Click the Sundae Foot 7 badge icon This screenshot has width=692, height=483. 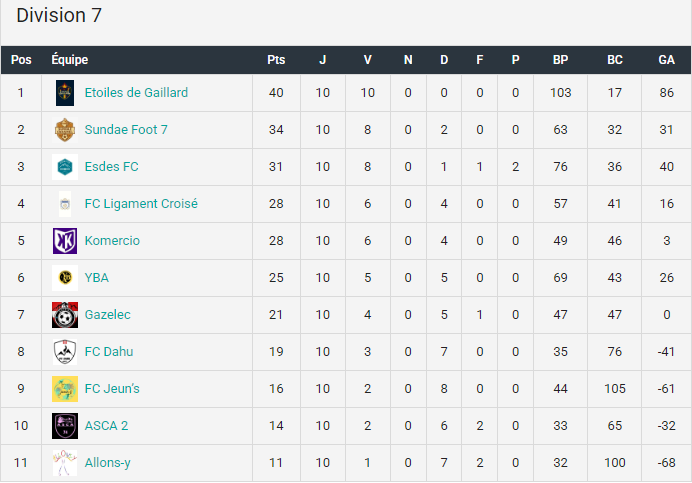65,130
